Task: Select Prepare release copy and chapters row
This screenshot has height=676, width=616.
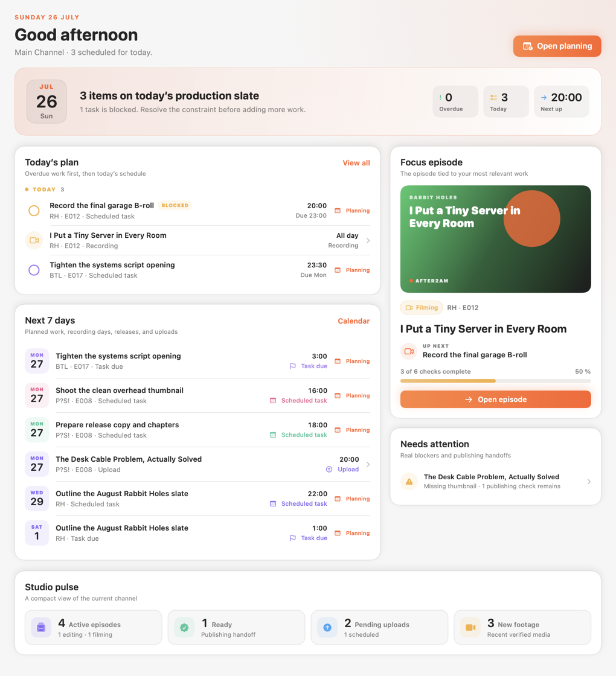Action: click(x=197, y=430)
